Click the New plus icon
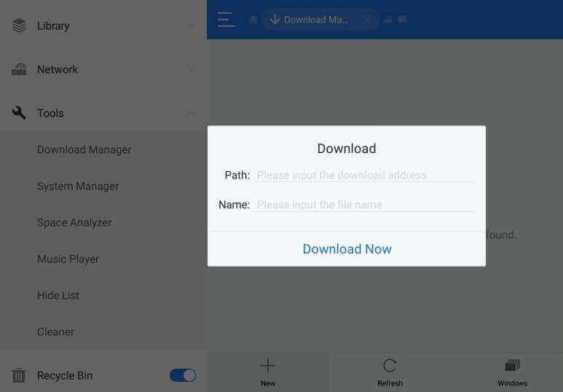This screenshot has width=563, height=392. tap(268, 366)
